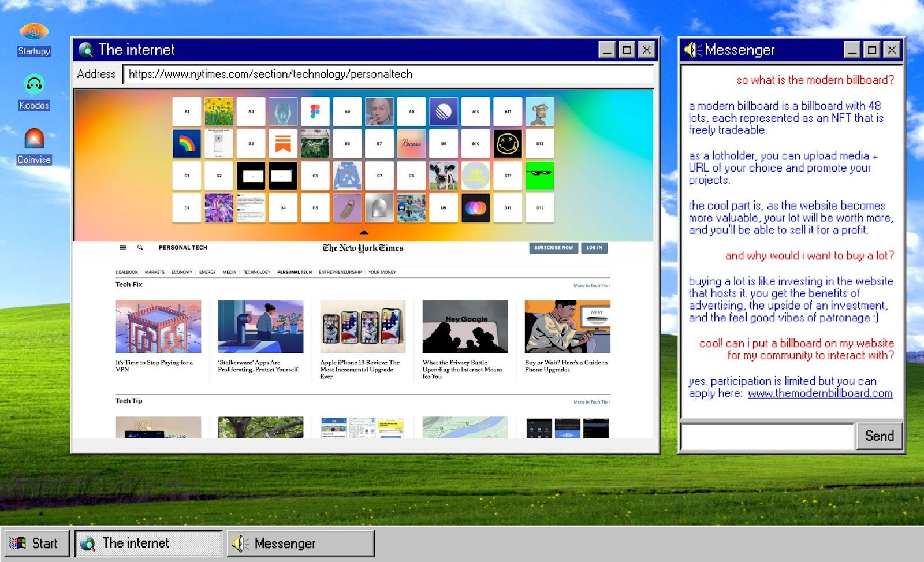The height and width of the screenshot is (562, 924).
Task: Open the Your Money section tab
Action: (x=382, y=272)
